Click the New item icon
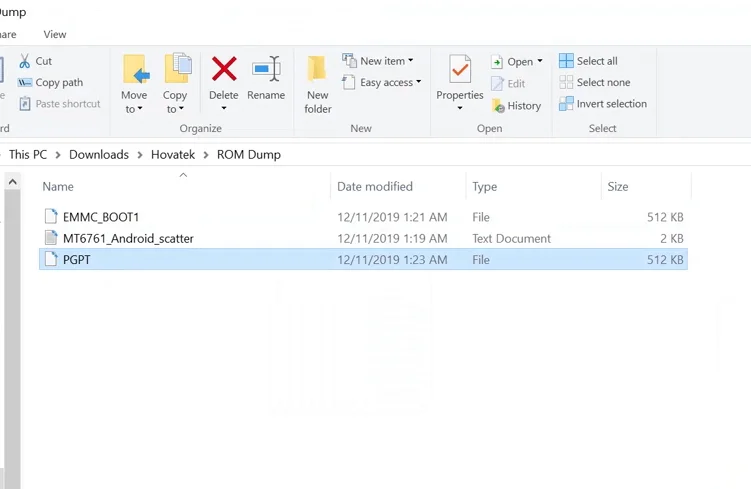Viewport: 751px width, 489px height. point(349,60)
